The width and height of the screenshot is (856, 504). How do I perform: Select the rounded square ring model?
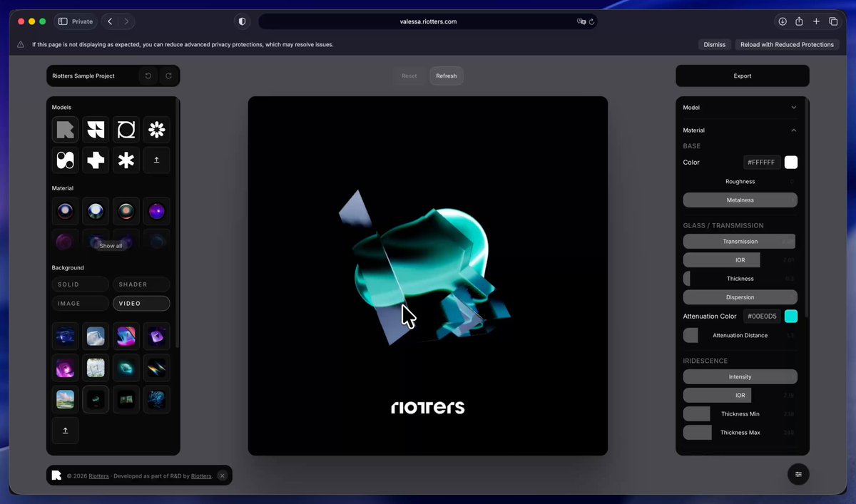tap(126, 130)
